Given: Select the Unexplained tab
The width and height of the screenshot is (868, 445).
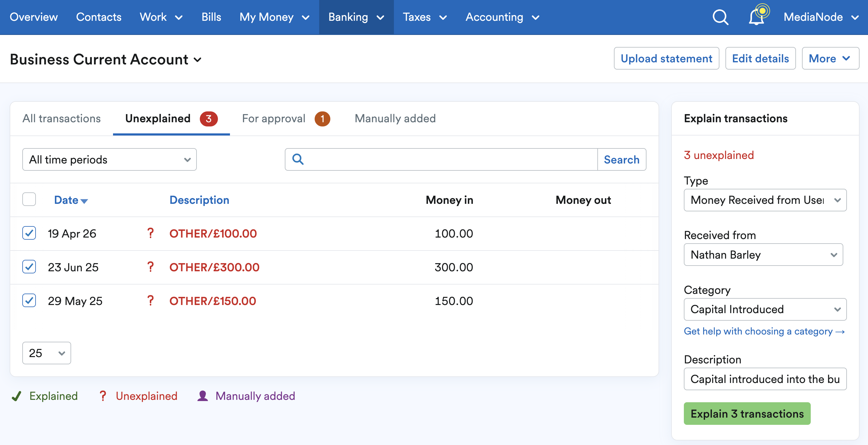Looking at the screenshot, I should 171,119.
